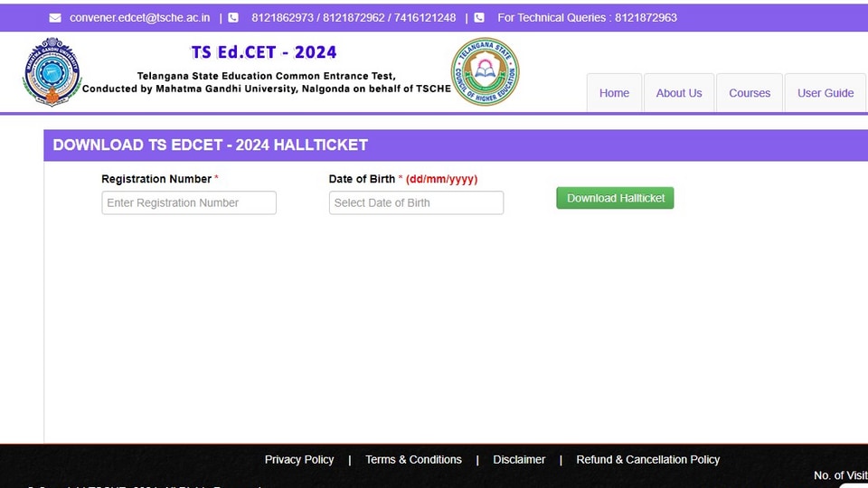Click the TS Ed.CET - 2024 title

pos(263,52)
